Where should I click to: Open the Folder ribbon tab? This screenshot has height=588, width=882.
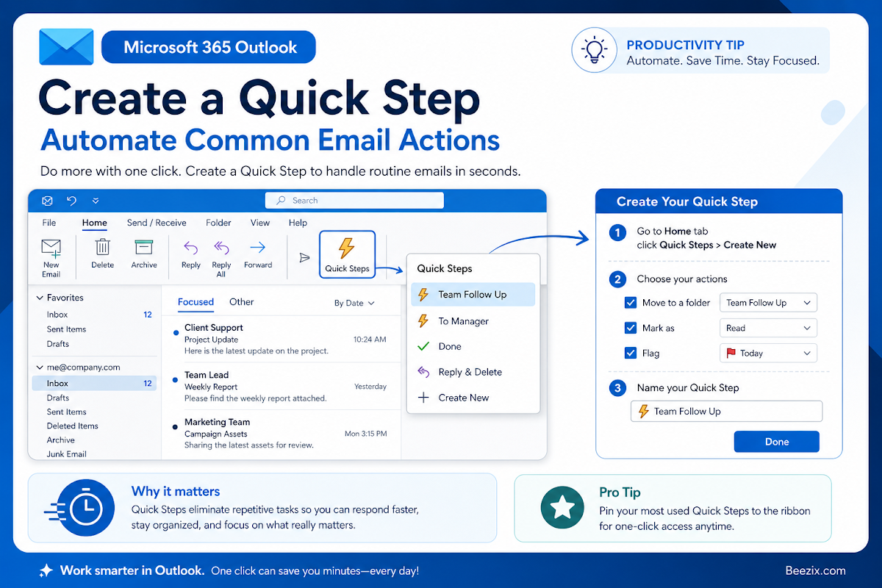click(x=218, y=223)
